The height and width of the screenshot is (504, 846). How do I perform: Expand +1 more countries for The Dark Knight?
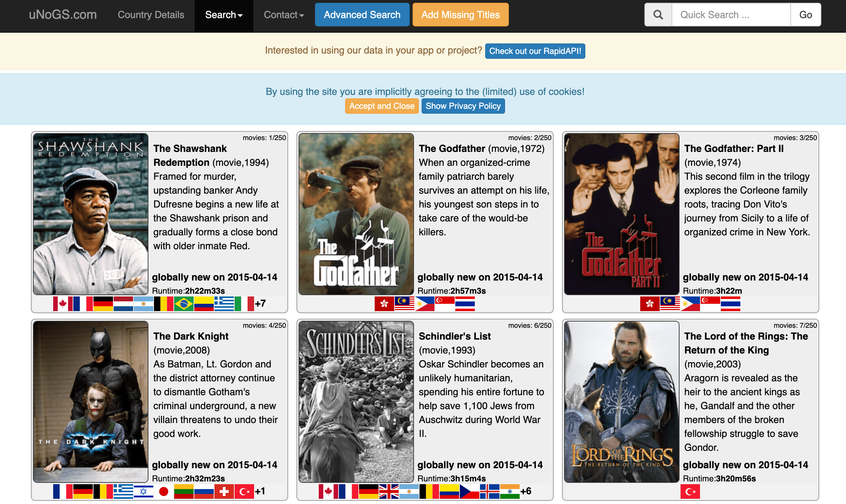pos(260,491)
